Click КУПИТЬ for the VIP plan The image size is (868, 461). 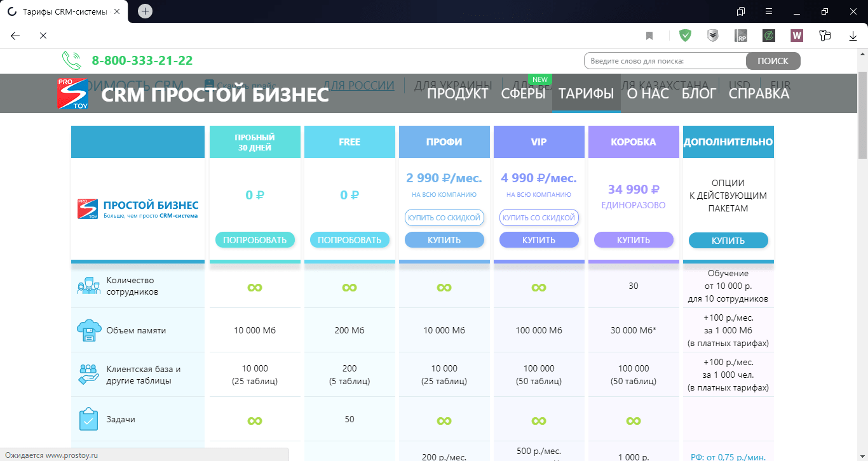539,240
